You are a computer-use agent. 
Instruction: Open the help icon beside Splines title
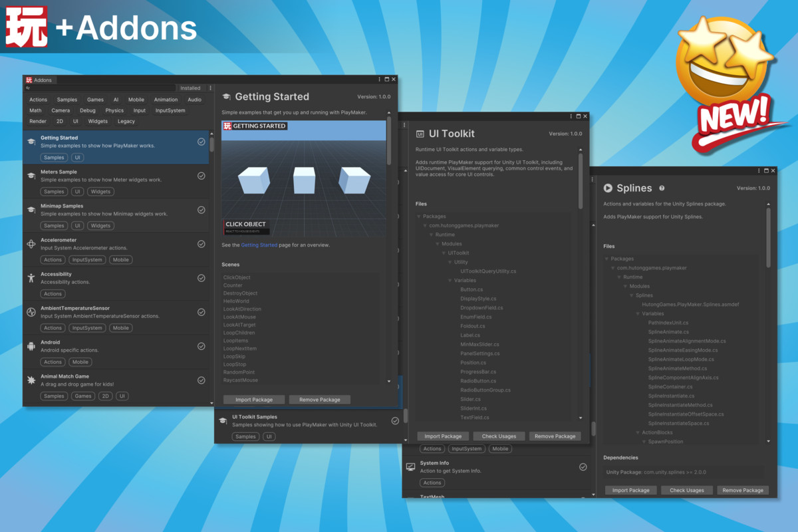[662, 188]
